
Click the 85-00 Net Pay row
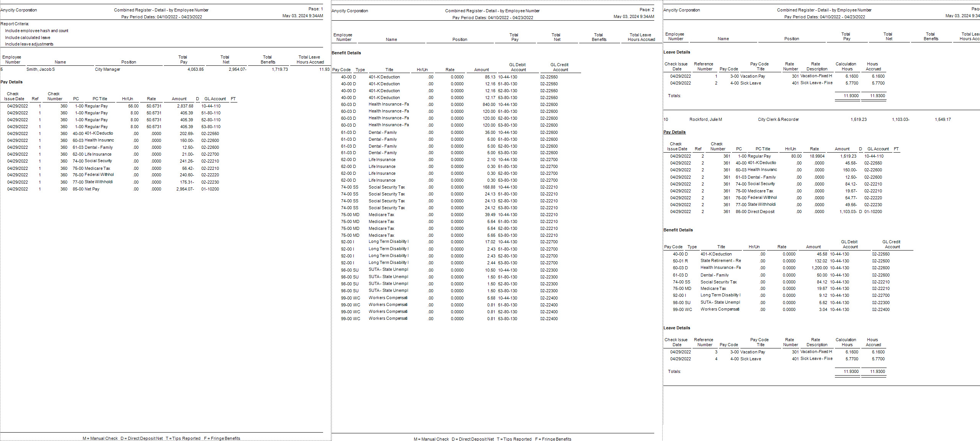pyautogui.click(x=86, y=189)
